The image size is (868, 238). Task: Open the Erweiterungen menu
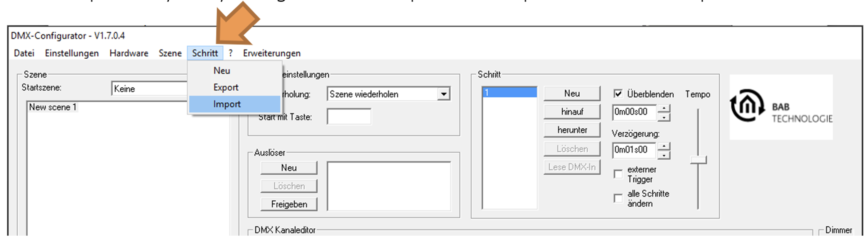coord(272,53)
